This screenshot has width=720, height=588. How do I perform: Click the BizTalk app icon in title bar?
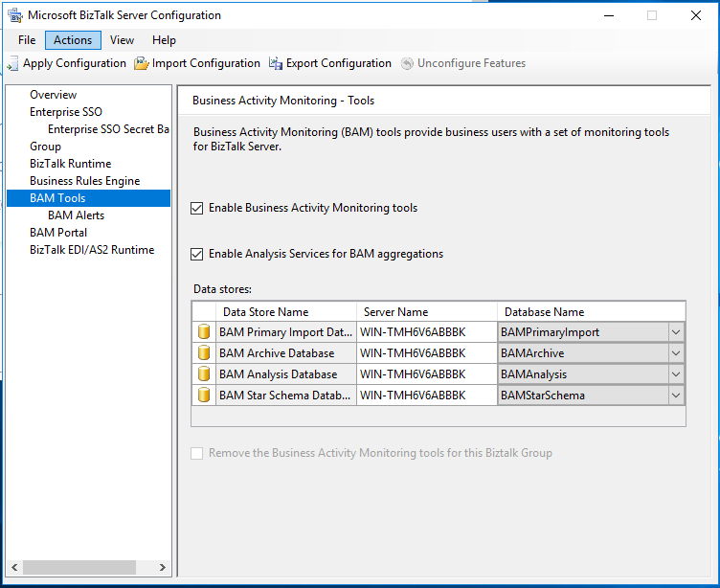click(x=15, y=15)
